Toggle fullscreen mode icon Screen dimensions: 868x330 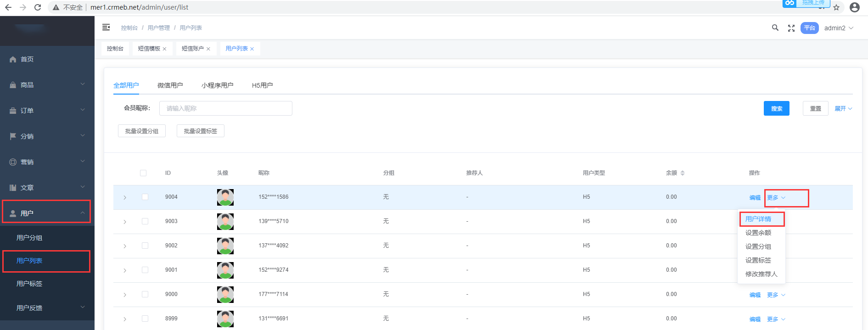point(791,28)
